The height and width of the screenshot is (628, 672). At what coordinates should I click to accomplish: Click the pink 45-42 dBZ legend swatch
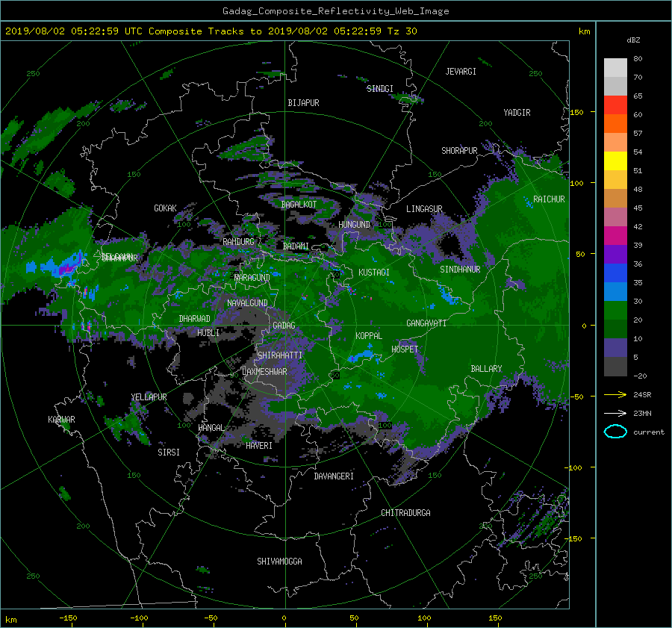coord(615,217)
